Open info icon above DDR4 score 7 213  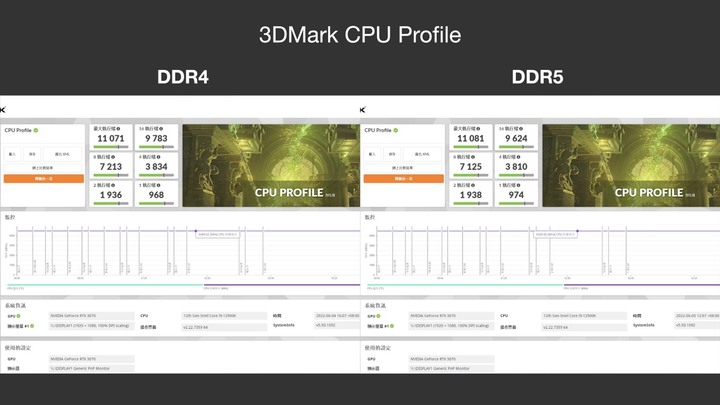point(113,157)
